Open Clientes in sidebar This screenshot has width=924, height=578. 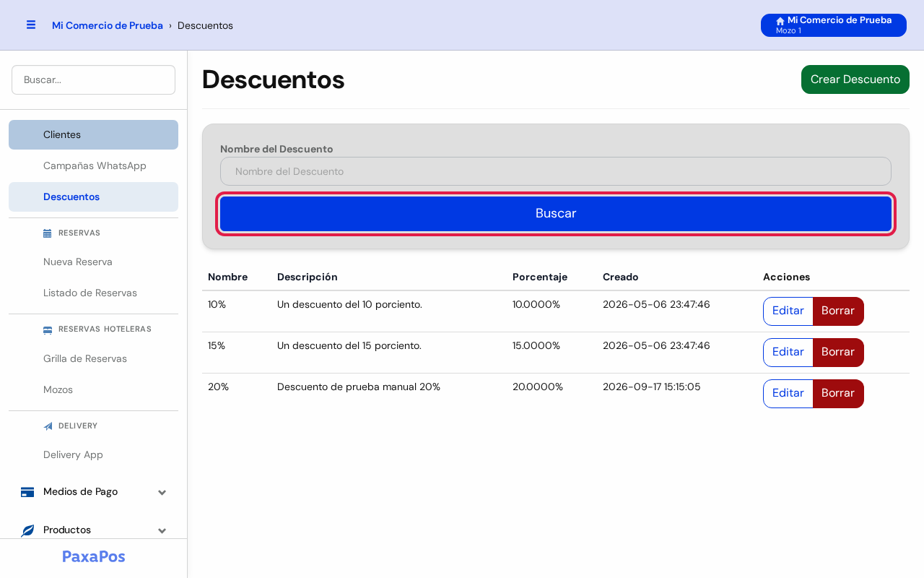click(93, 135)
